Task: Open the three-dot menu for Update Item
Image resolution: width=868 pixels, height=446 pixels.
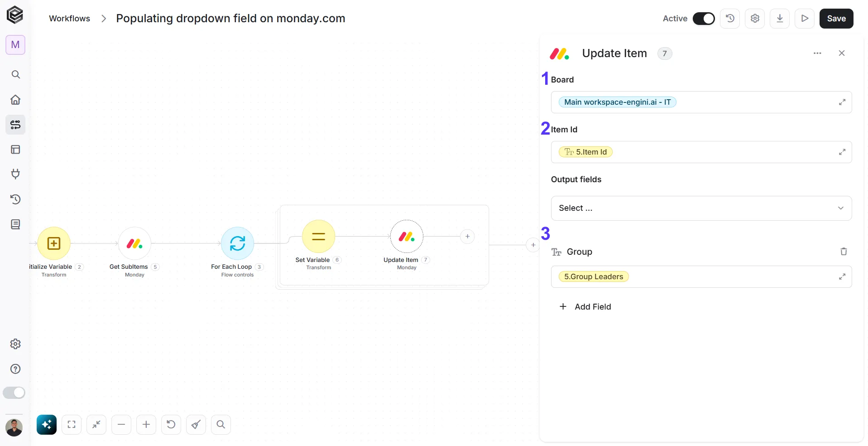Action: pyautogui.click(x=817, y=53)
